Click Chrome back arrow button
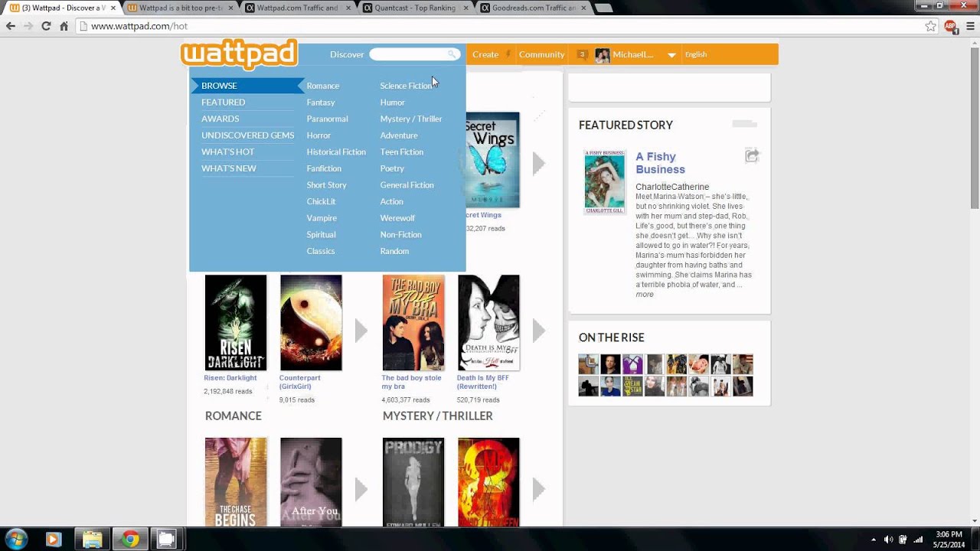The width and height of the screenshot is (980, 551). tap(11, 26)
